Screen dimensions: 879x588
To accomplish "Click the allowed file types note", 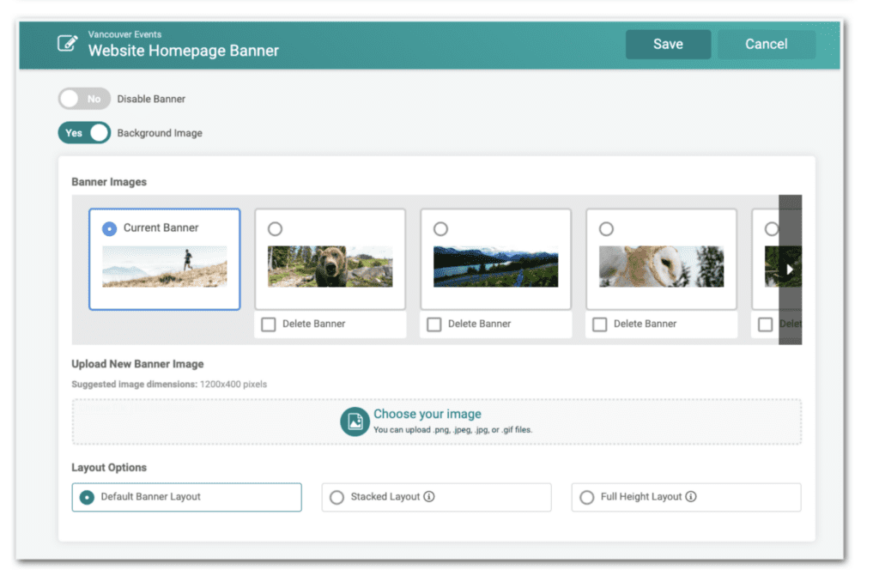I will [453, 430].
